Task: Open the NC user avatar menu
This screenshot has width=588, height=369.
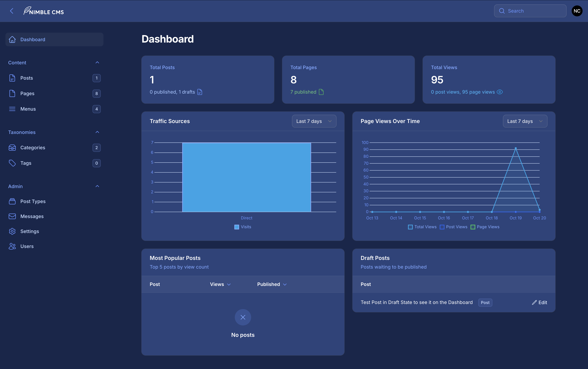Action: pyautogui.click(x=577, y=11)
